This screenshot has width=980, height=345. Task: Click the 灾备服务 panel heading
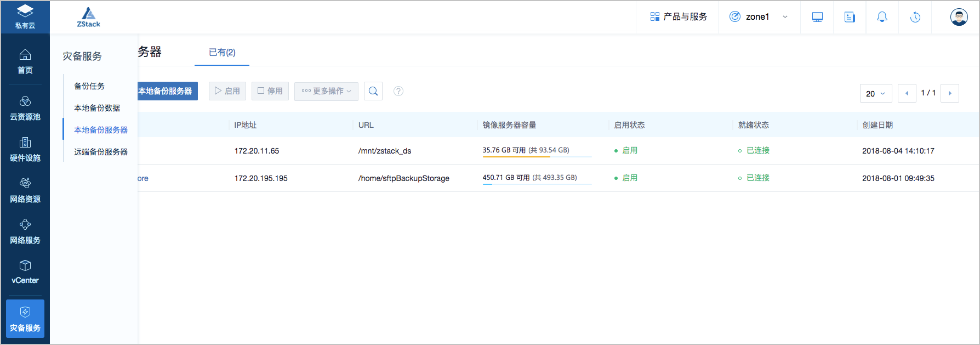[x=82, y=56]
